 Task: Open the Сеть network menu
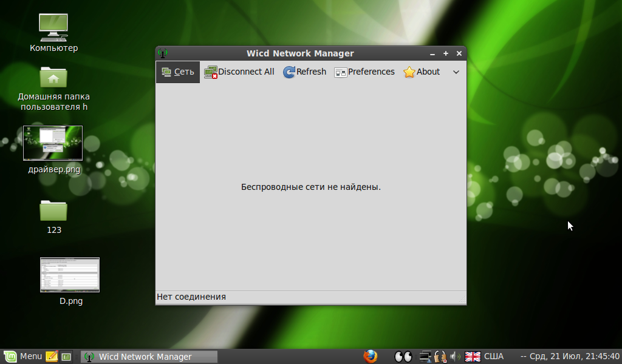178,72
